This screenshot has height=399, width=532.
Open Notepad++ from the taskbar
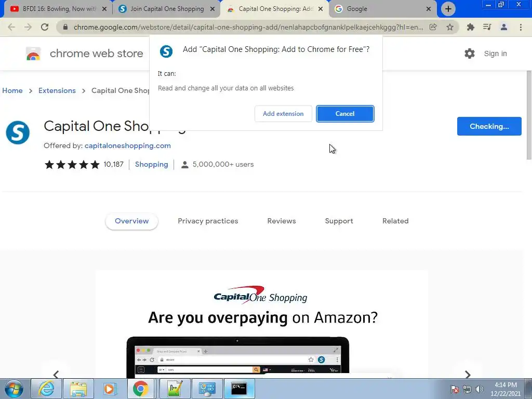[175, 389]
